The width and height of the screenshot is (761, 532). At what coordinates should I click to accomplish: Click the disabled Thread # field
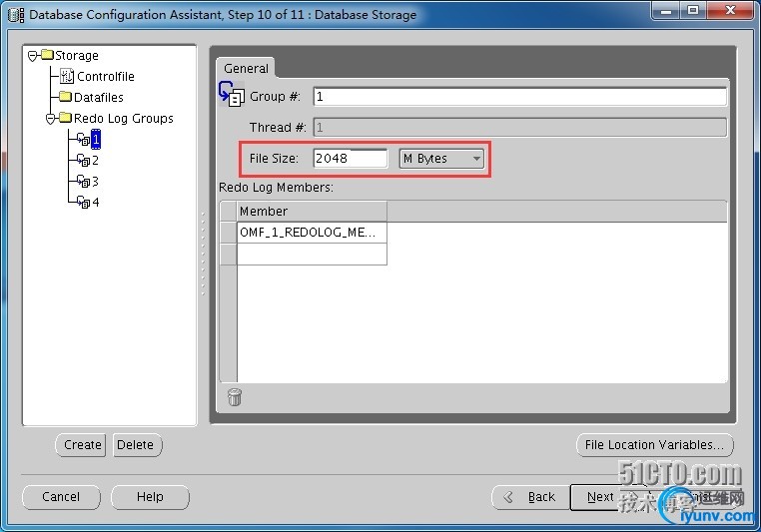519,128
